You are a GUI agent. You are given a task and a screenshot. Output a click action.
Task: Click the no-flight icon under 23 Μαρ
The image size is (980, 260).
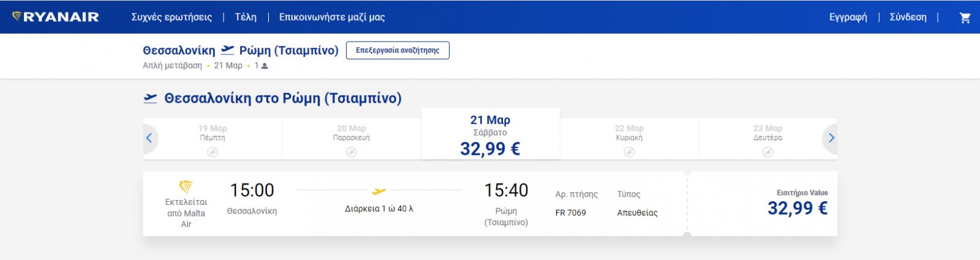coord(767,152)
